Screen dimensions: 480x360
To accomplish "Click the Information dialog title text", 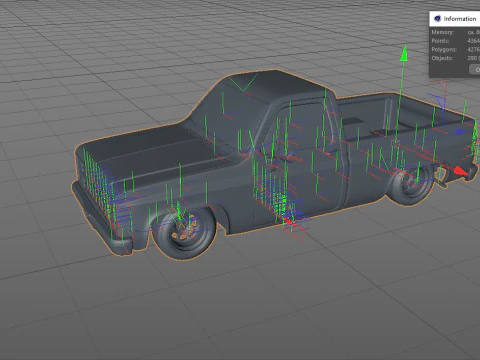I will (460, 19).
